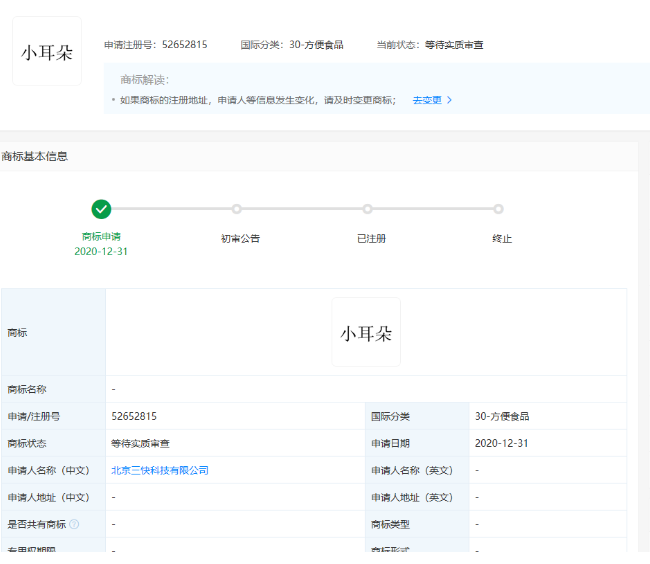Click the 等待实质审查 status value in table

click(x=141, y=443)
